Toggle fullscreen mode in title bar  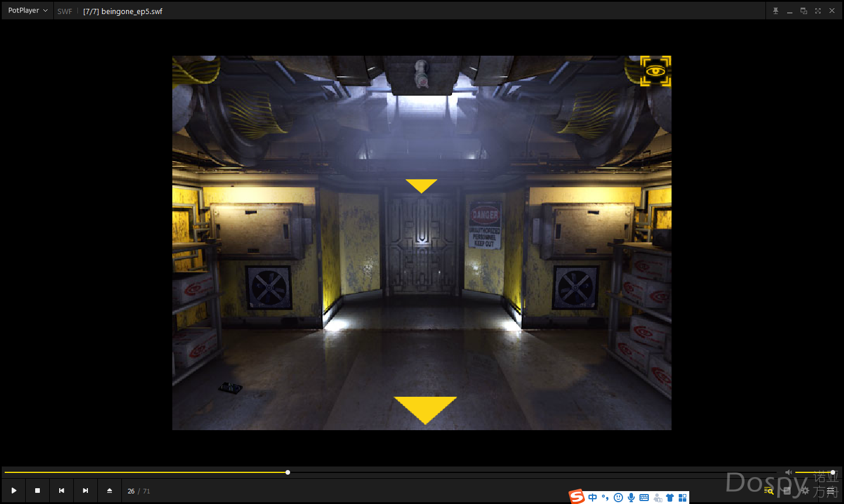click(818, 11)
